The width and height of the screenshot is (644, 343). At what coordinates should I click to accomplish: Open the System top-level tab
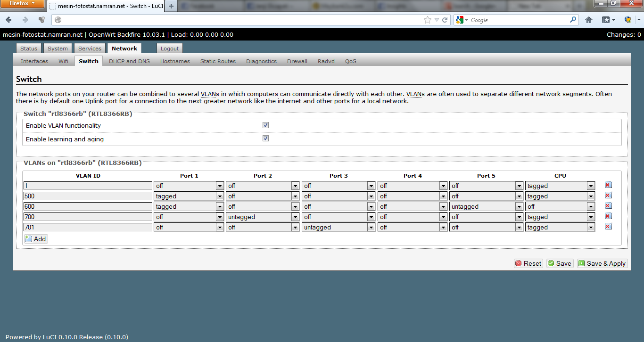coord(58,49)
